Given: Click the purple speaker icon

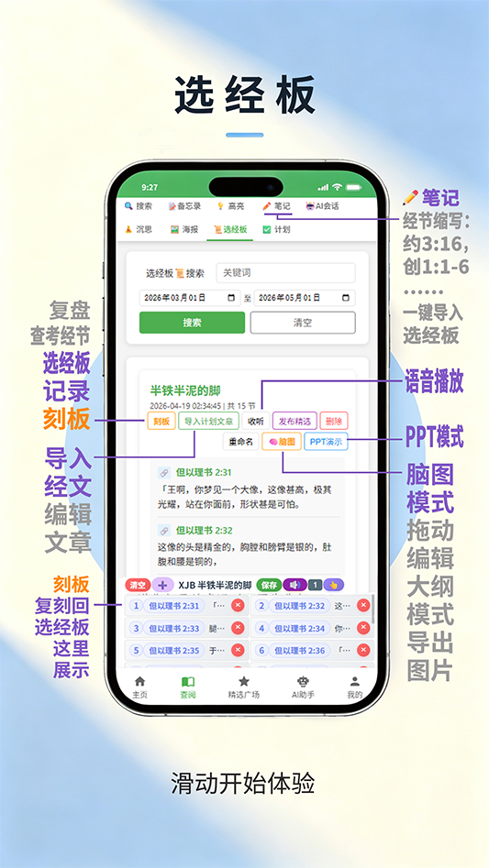Looking at the screenshot, I should pyautogui.click(x=295, y=585).
